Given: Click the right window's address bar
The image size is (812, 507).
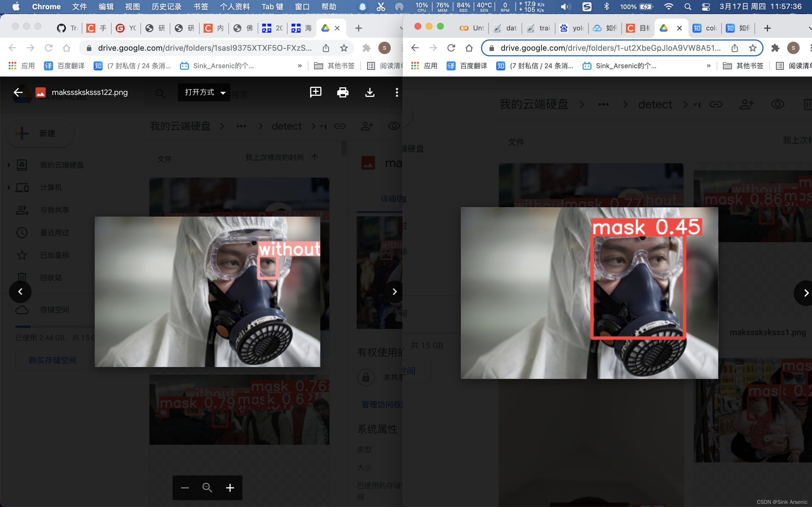Looking at the screenshot, I should pyautogui.click(x=610, y=48).
